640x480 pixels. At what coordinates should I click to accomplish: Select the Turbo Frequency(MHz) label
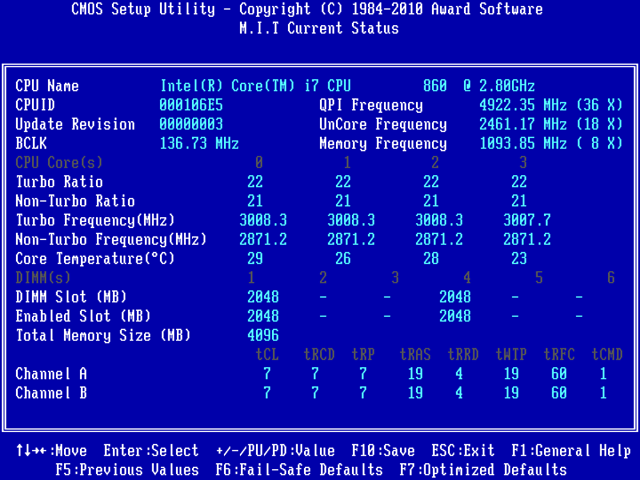click(95, 220)
